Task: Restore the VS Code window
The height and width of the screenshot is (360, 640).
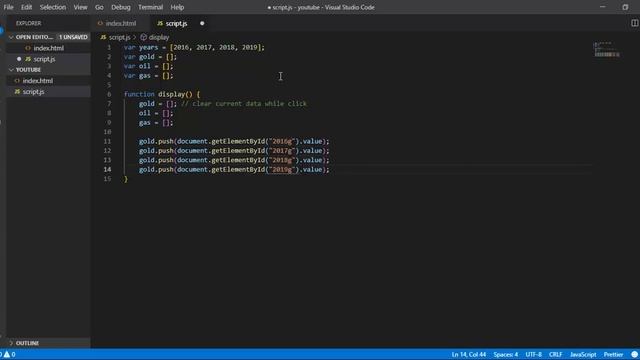Action: 625,7
